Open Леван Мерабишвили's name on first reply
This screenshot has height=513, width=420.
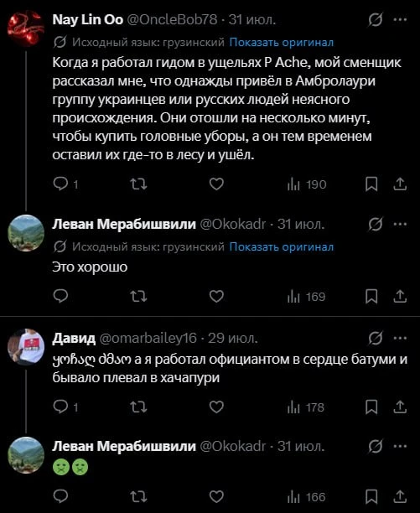pyautogui.click(x=124, y=225)
